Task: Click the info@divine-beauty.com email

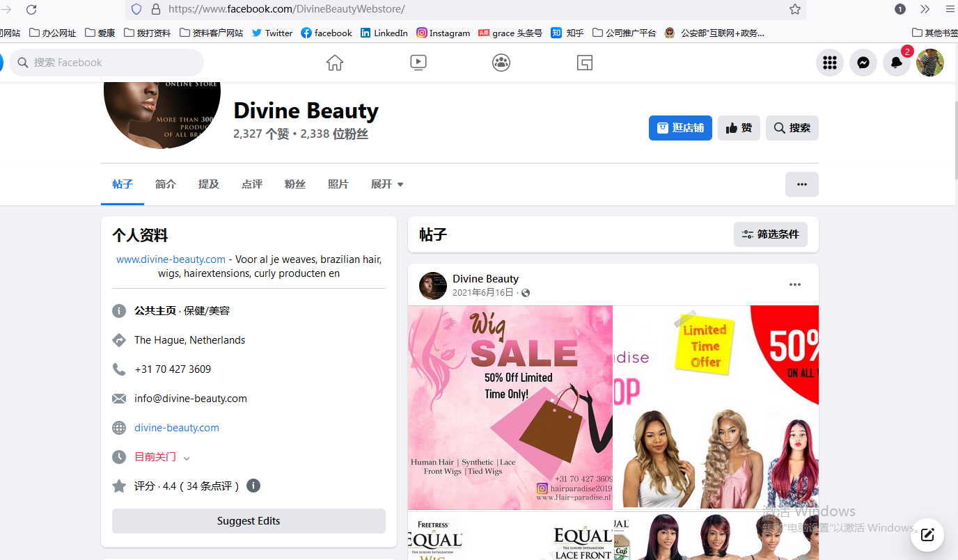Action: coord(191,399)
